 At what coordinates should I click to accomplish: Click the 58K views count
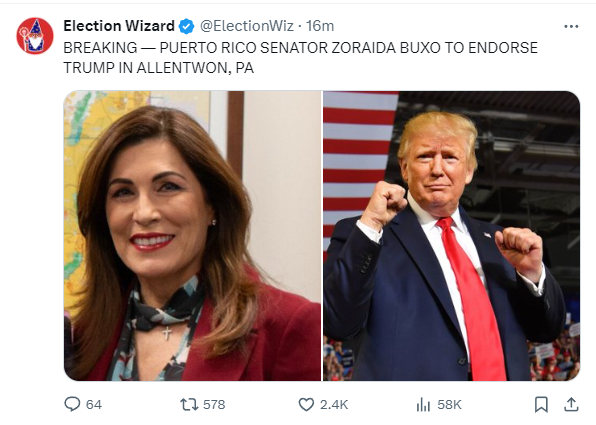pos(449,404)
